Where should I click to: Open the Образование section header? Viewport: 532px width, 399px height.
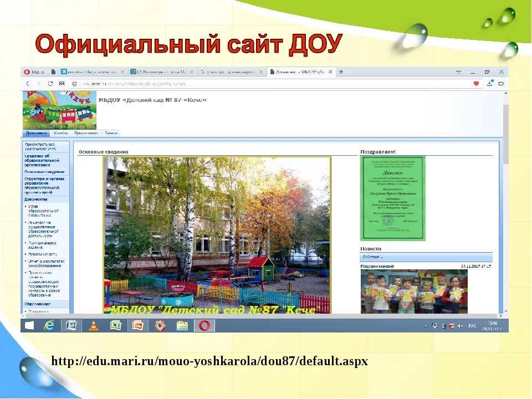[37, 304]
